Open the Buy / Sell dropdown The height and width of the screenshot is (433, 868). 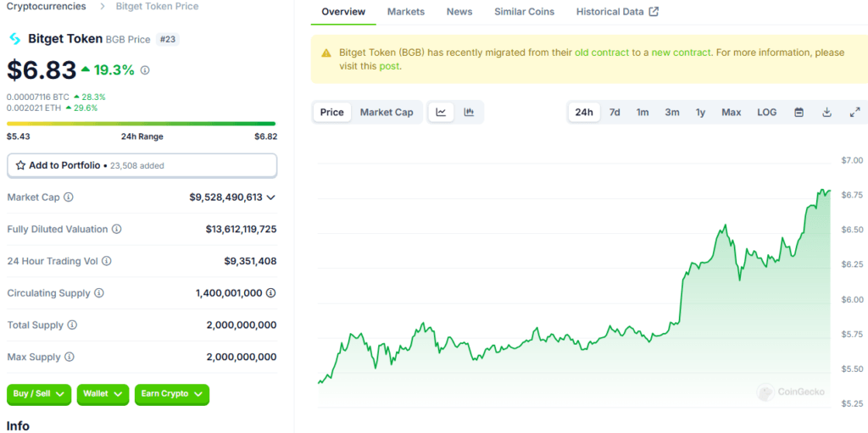[39, 394]
